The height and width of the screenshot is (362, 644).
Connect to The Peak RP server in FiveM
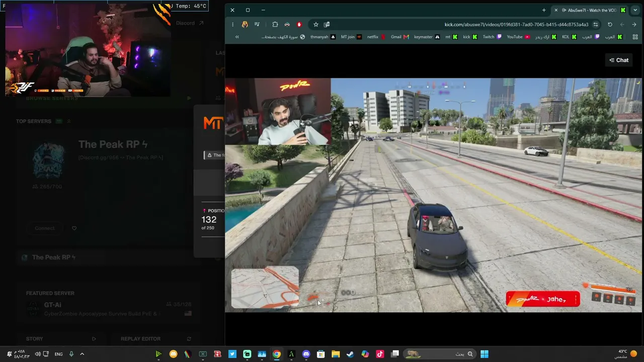pyautogui.click(x=45, y=228)
